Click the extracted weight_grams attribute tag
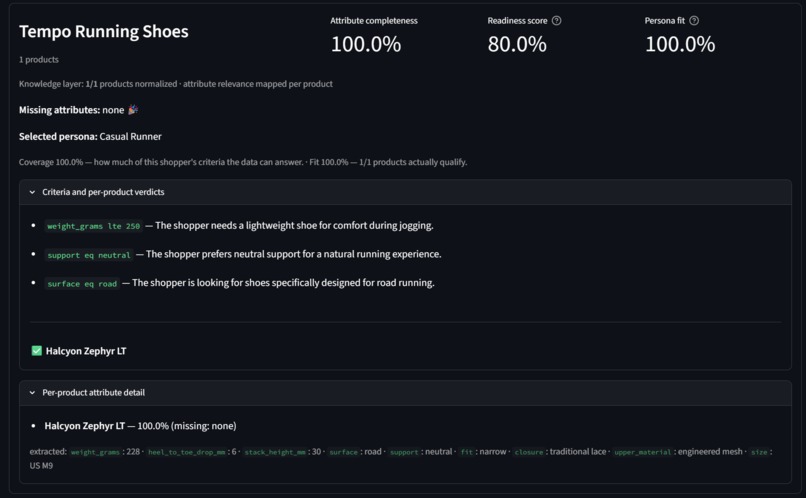806x498 pixels. 95,452
